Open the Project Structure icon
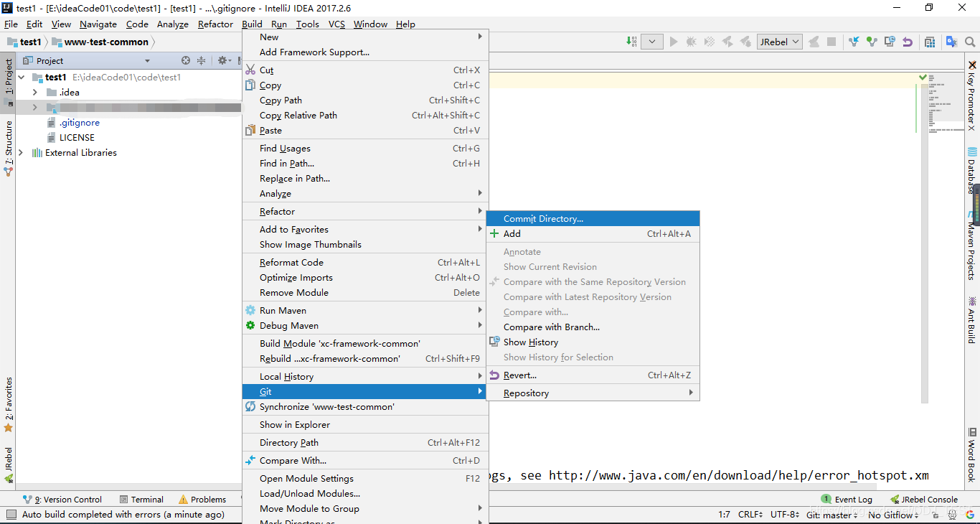Screen dimensions: 980x524 coord(930,42)
